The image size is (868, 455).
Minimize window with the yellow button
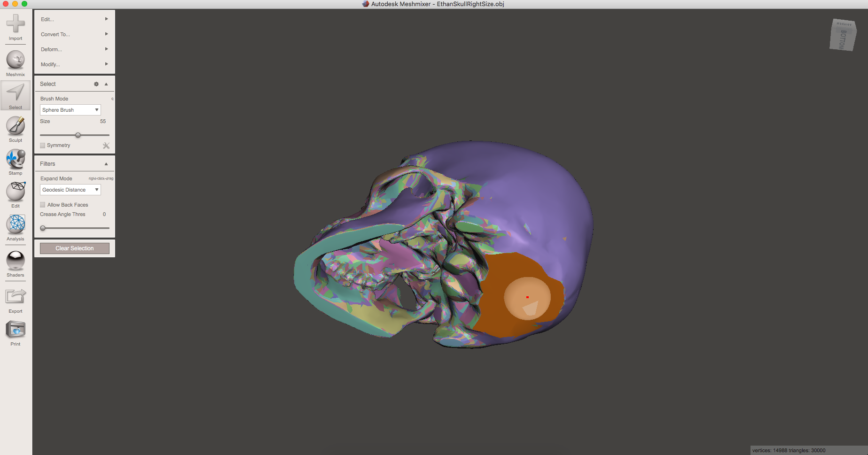coord(15,4)
